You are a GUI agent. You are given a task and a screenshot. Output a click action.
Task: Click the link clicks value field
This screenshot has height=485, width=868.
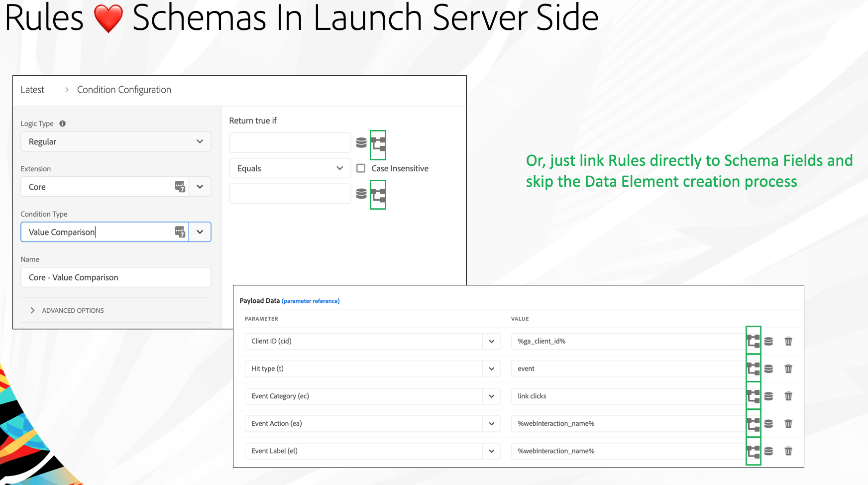click(628, 396)
